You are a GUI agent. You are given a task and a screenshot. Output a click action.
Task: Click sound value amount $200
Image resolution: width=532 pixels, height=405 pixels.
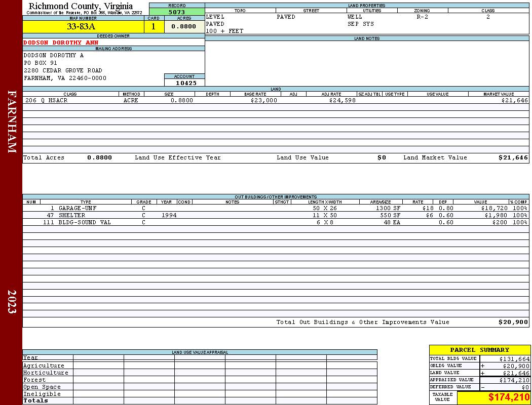500,223
